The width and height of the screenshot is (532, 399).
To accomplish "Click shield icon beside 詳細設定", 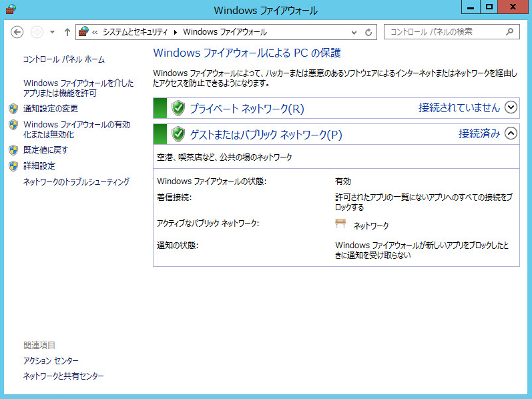I will (13, 166).
